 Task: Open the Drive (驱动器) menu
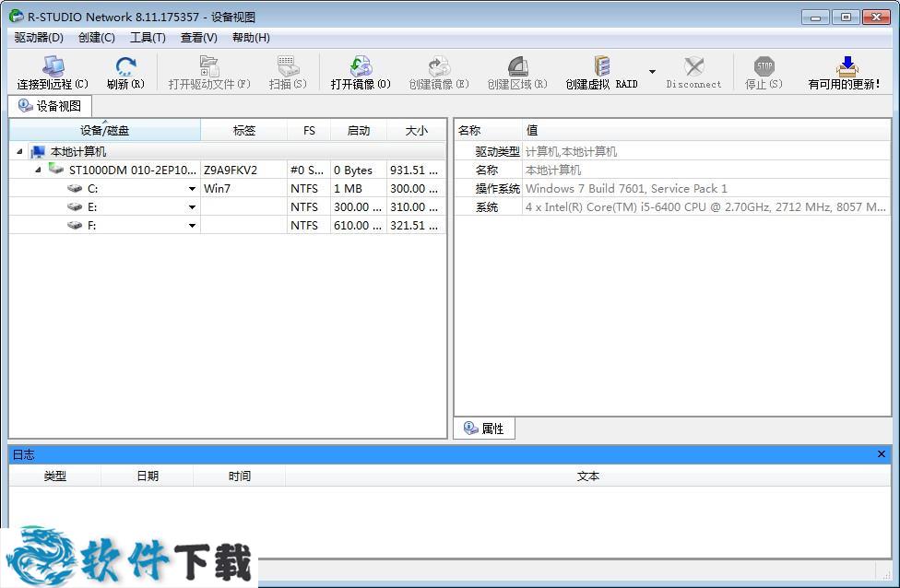39,38
